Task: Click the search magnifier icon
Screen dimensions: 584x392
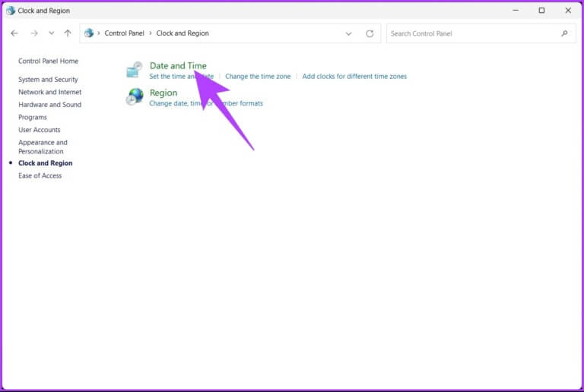Action: 565,33
